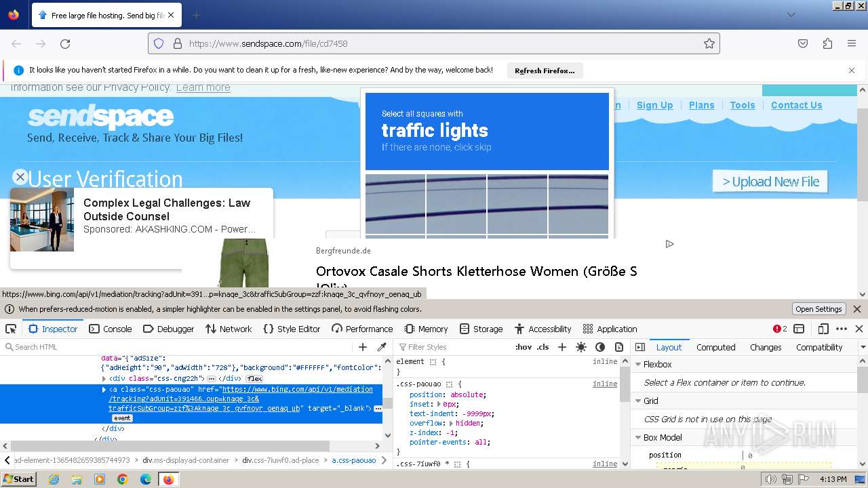Close the sendspace tab
The height and width of the screenshot is (488, 868).
(x=170, y=15)
